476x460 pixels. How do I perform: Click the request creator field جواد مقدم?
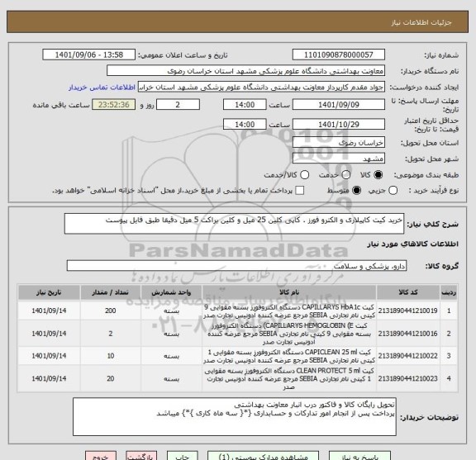261,88
